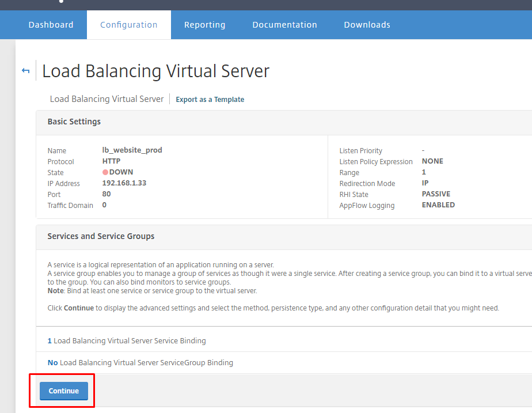Image resolution: width=532 pixels, height=413 pixels.
Task: Go to the Downloads tab
Action: click(x=367, y=25)
